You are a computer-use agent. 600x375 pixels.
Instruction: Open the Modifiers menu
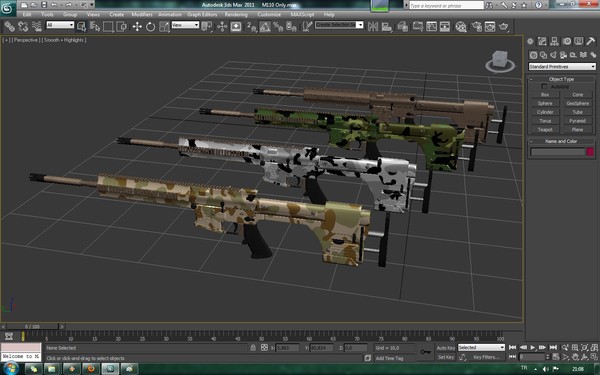142,15
